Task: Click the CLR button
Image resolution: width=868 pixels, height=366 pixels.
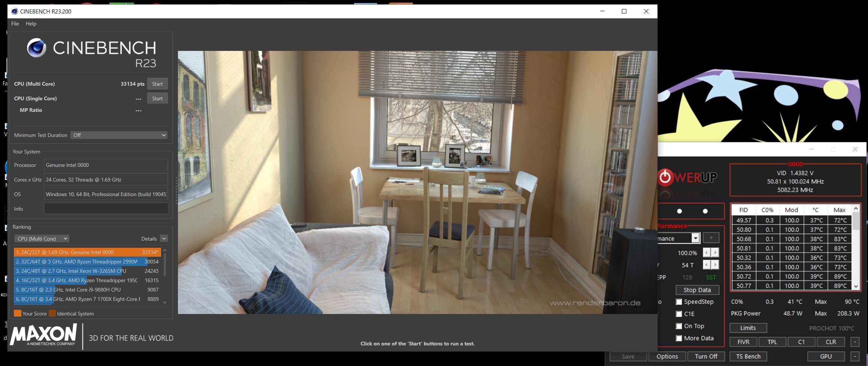Action: pos(831,342)
